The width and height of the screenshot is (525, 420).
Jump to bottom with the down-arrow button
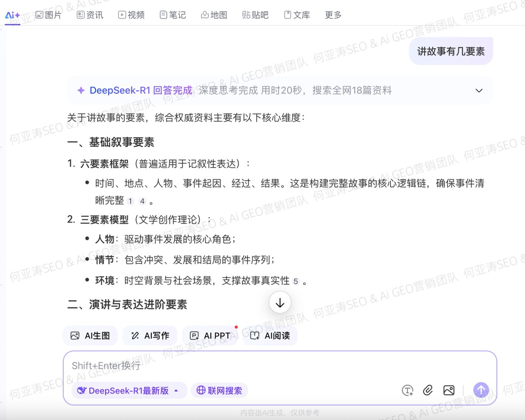pyautogui.click(x=280, y=302)
